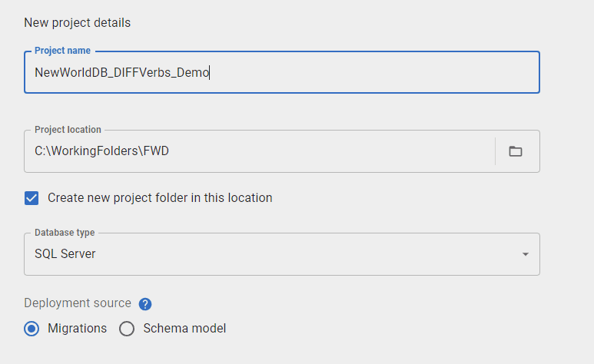Select the Schema model radio button
Viewport: 594px width, 364px height.
coord(127,329)
